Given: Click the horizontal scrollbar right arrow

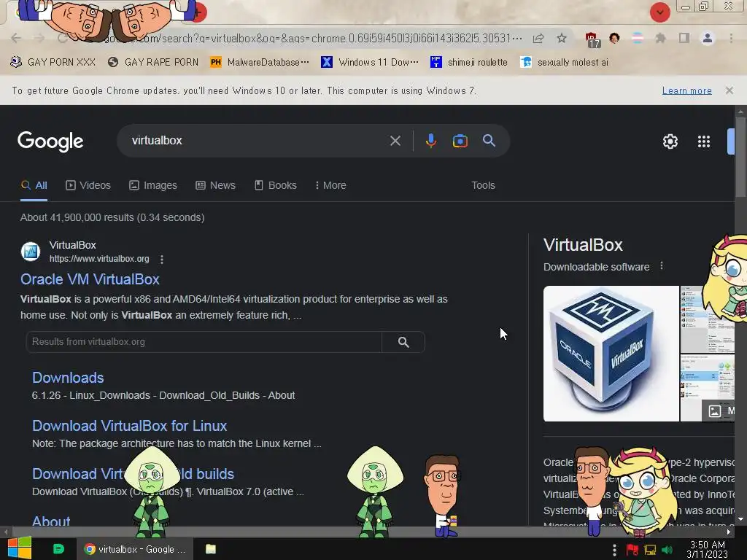Looking at the screenshot, I should 729,532.
